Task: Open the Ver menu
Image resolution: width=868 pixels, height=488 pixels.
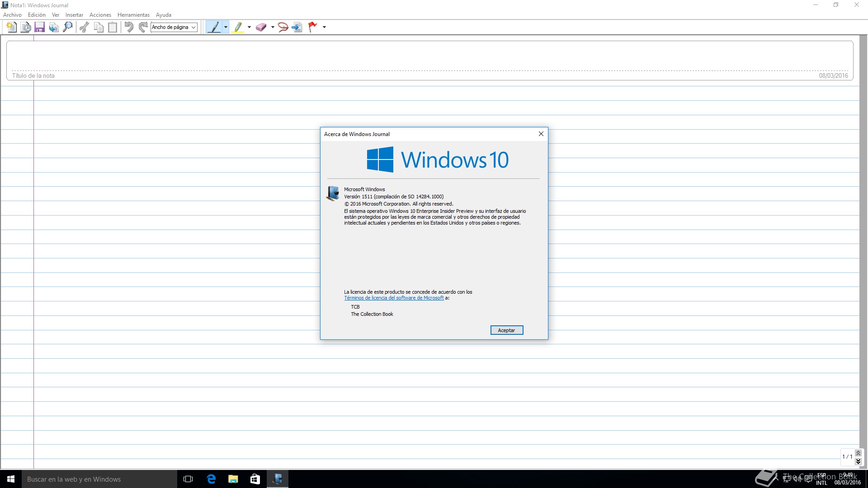Action: pyautogui.click(x=56, y=15)
